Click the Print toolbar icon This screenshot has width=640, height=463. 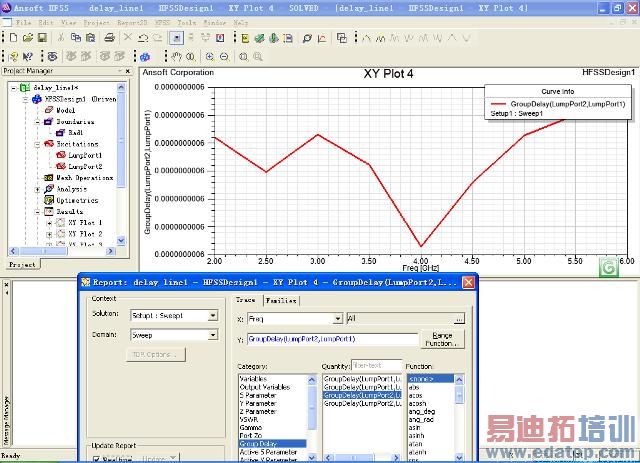coord(109,38)
